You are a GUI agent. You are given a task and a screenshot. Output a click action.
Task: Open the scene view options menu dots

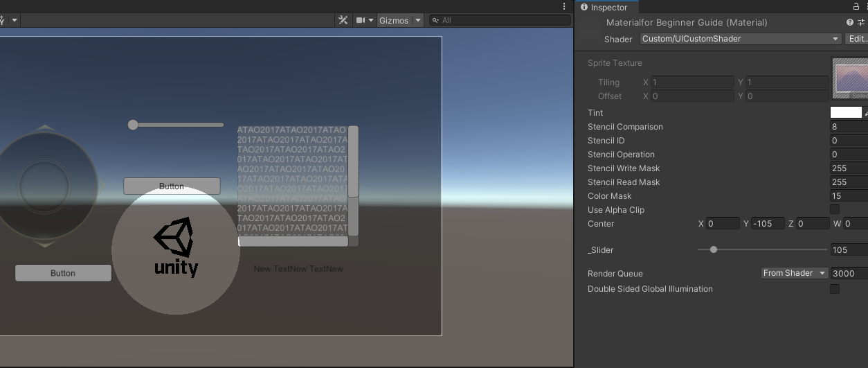pyautogui.click(x=564, y=6)
